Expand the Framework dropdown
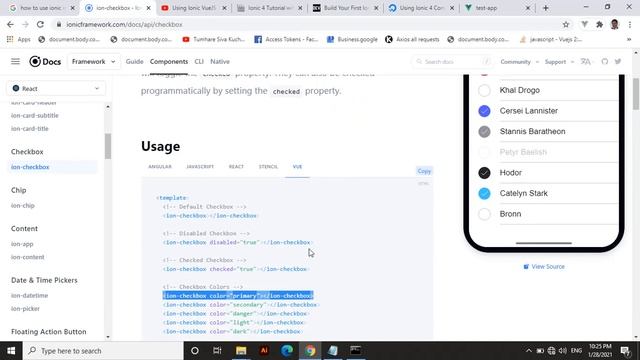Screen dimensions: 640x360 [x=93, y=62]
